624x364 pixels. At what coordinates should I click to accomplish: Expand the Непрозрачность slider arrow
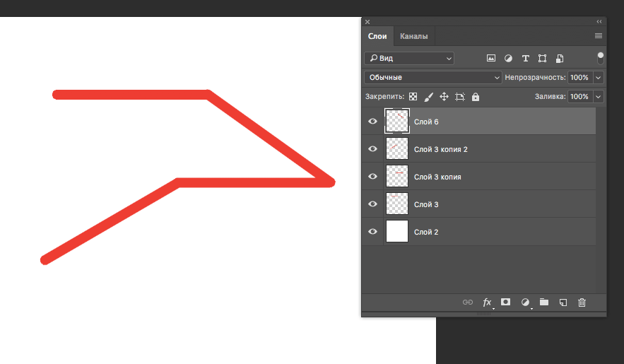click(x=598, y=77)
